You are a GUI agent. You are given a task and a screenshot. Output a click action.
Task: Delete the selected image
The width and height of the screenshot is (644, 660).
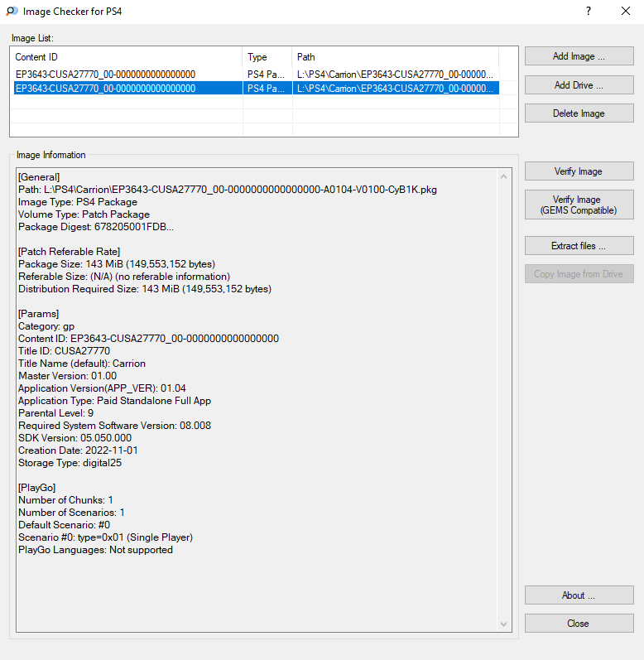579,113
